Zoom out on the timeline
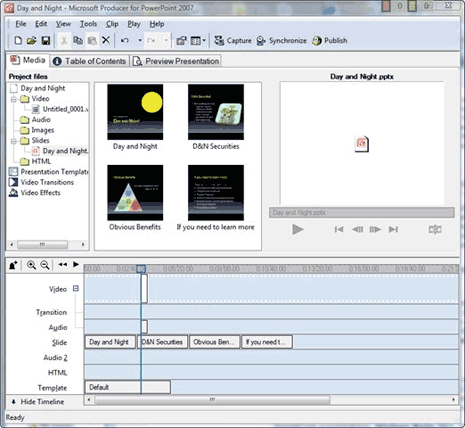The width and height of the screenshot is (465, 428). tap(45, 265)
